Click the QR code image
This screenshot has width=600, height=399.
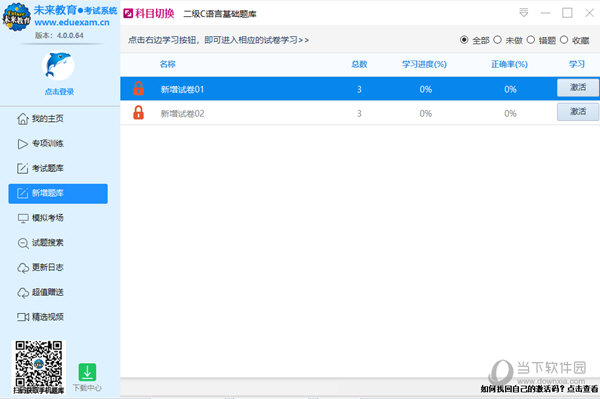[39, 363]
